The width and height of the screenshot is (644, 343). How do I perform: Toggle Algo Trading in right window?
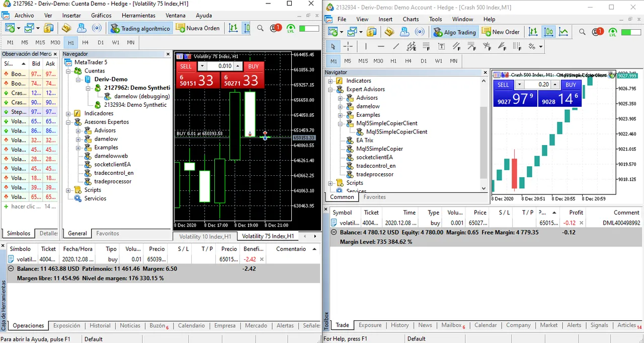click(454, 32)
